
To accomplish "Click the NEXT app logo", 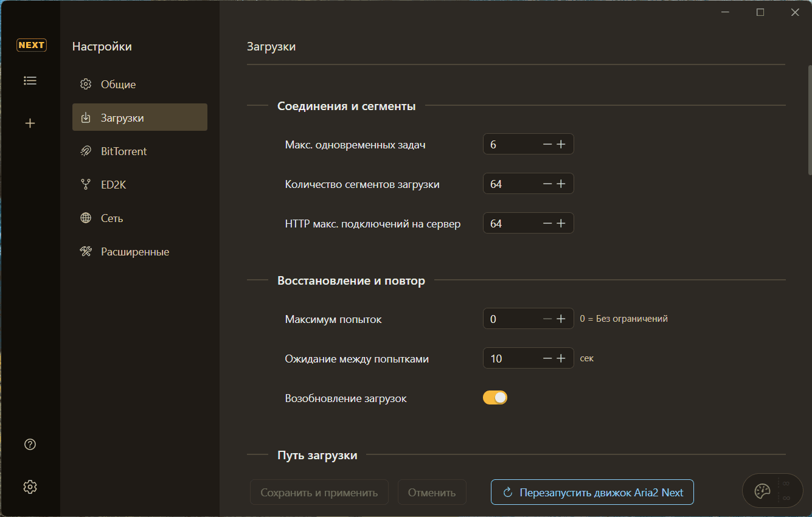I will click(31, 45).
